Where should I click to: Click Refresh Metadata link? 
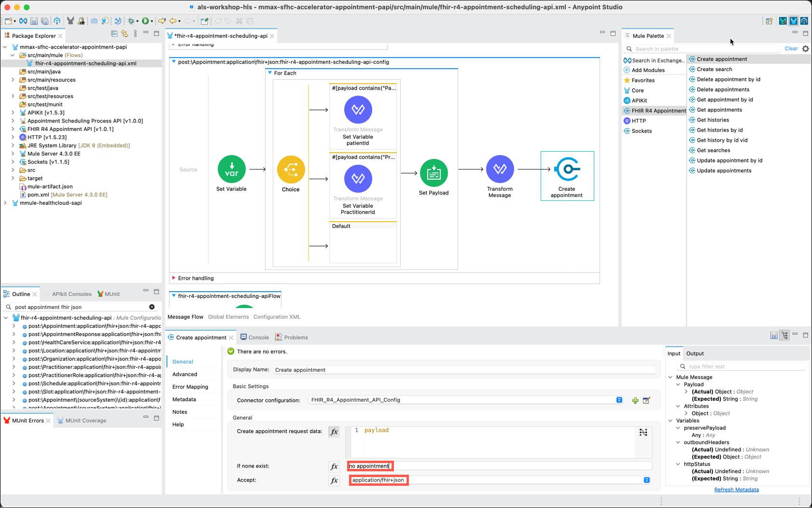coord(737,490)
